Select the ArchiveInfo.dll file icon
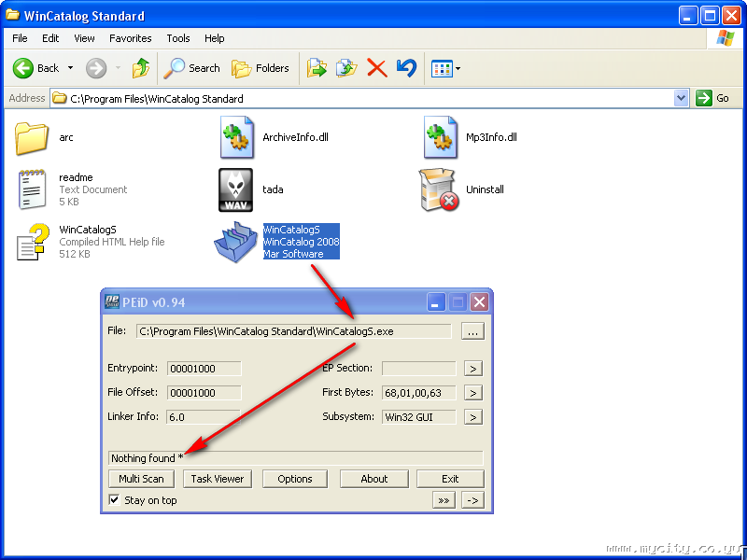747x560 pixels. pyautogui.click(x=236, y=137)
